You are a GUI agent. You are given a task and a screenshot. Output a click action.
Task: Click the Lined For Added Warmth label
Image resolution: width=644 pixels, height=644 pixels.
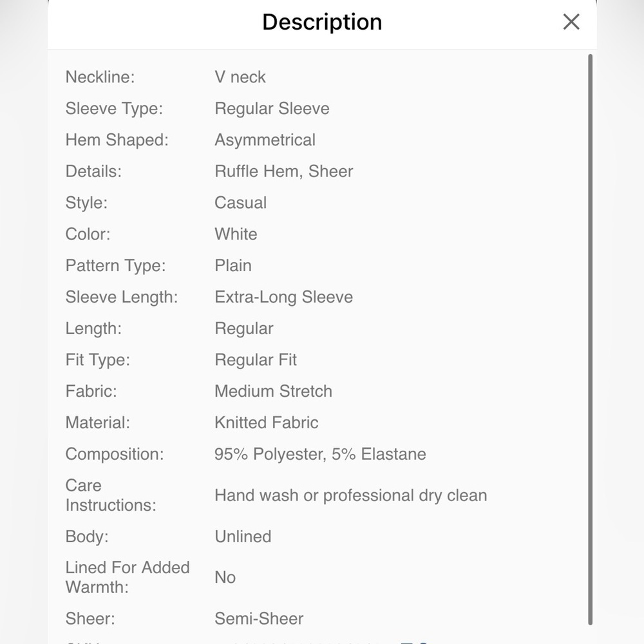click(x=128, y=577)
